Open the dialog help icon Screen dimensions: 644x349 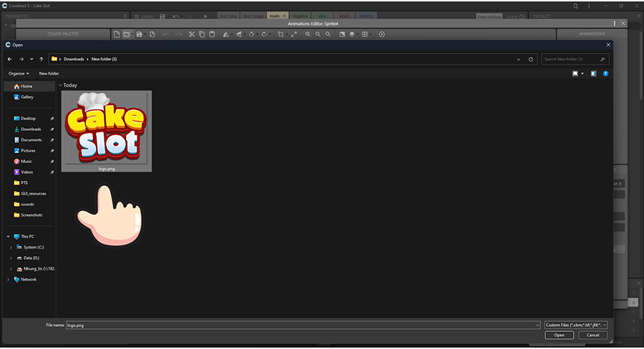click(605, 73)
